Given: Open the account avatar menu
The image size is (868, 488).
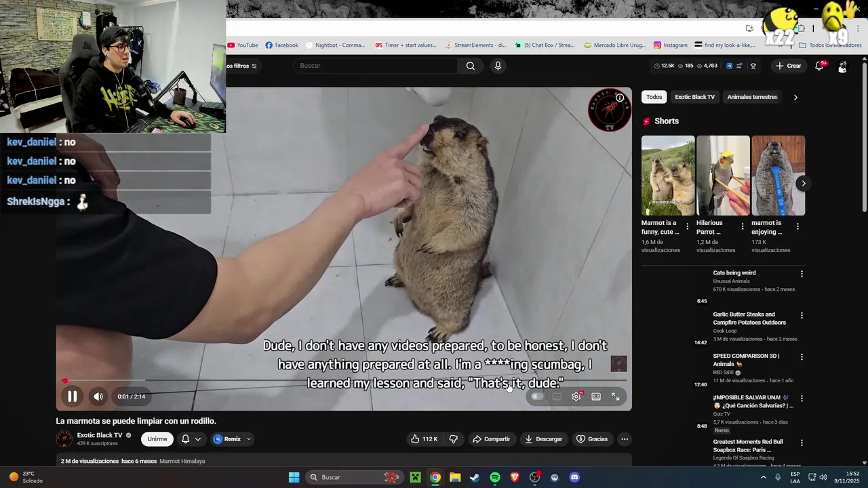Looking at the screenshot, I should point(842,66).
